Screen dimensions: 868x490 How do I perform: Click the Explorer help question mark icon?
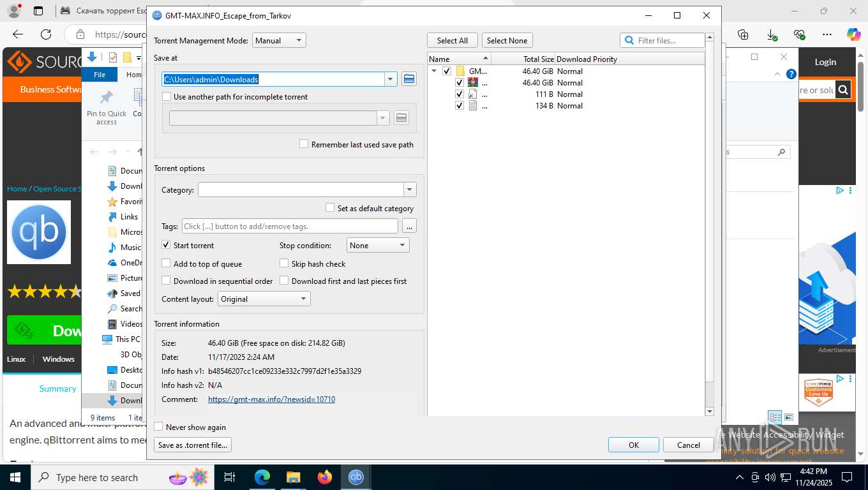coord(791,74)
